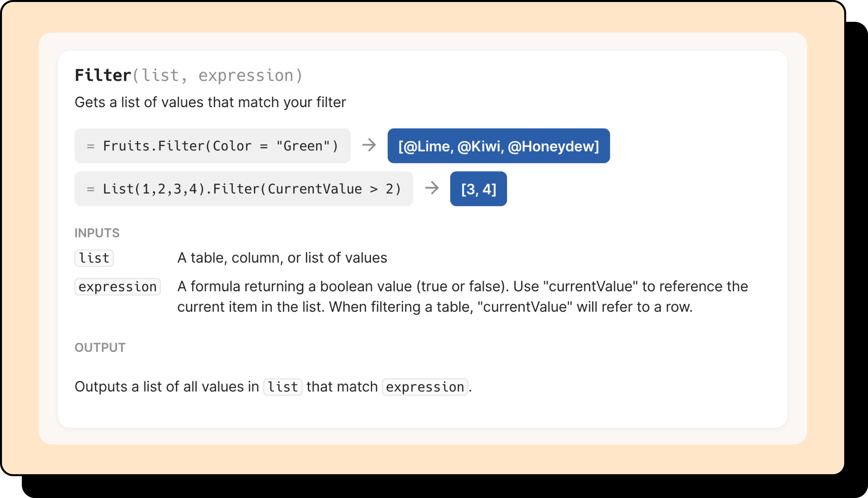This screenshot has height=498, width=868.
Task: Click the "list" parameter tag under INPUTS
Action: pyautogui.click(x=94, y=258)
